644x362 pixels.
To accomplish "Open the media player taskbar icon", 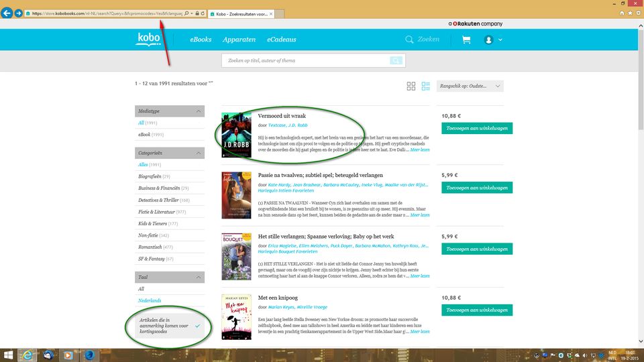I will 68,355.
